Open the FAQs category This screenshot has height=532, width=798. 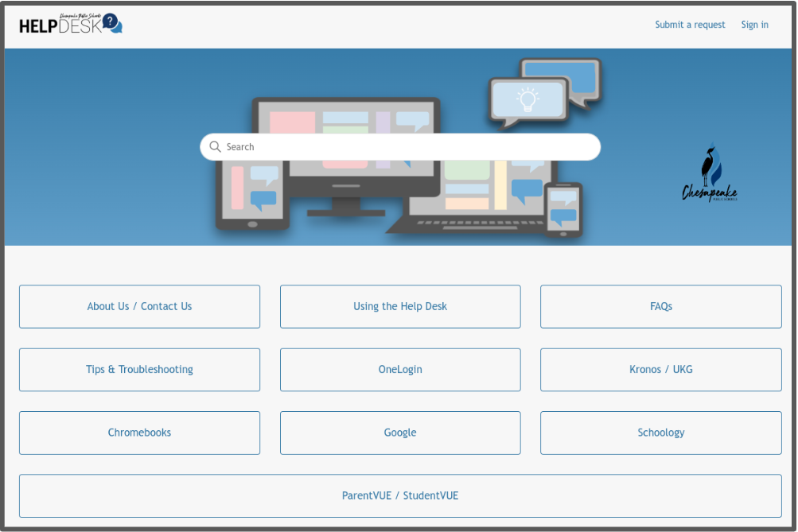click(660, 307)
